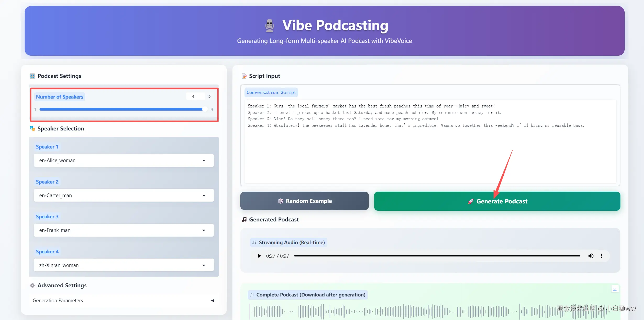Open audio player more options menu
The width and height of the screenshot is (644, 320).
[x=601, y=256]
